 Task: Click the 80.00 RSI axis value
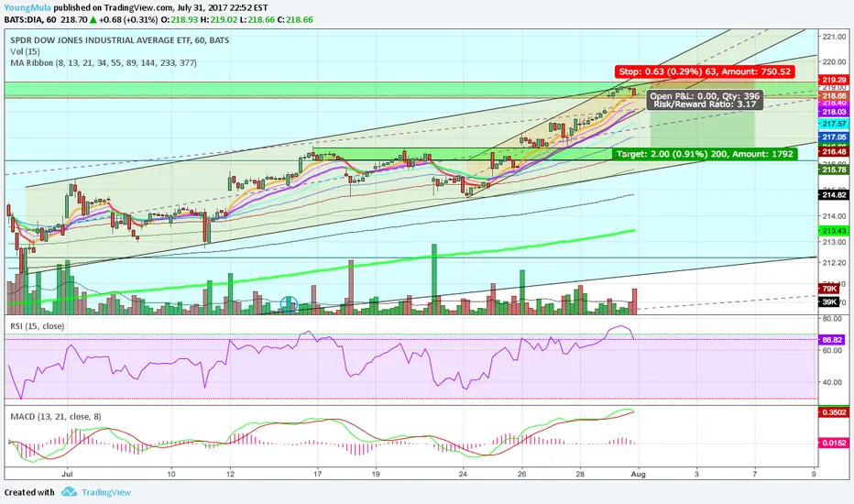(x=832, y=318)
